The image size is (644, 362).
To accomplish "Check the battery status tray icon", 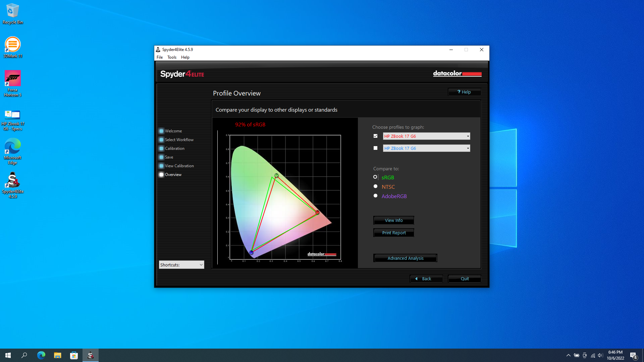I will (x=576, y=355).
